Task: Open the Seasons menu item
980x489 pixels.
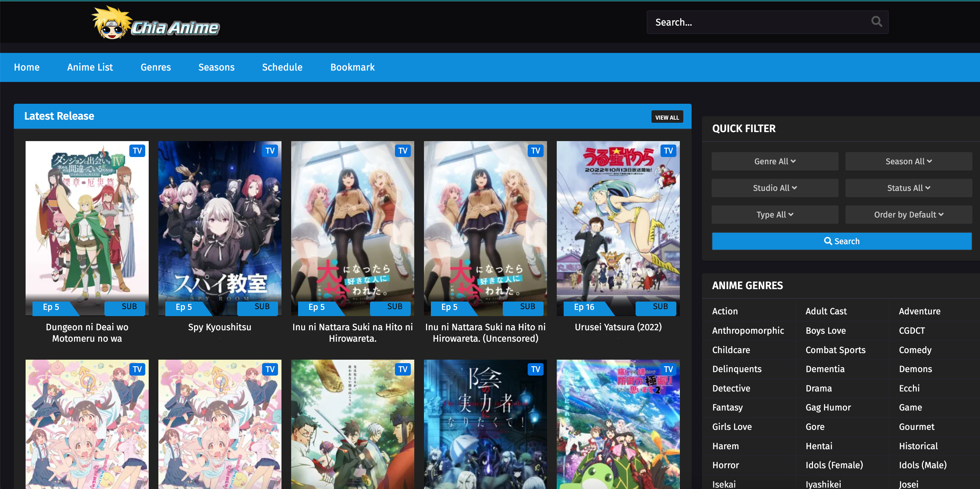Action: click(x=216, y=67)
